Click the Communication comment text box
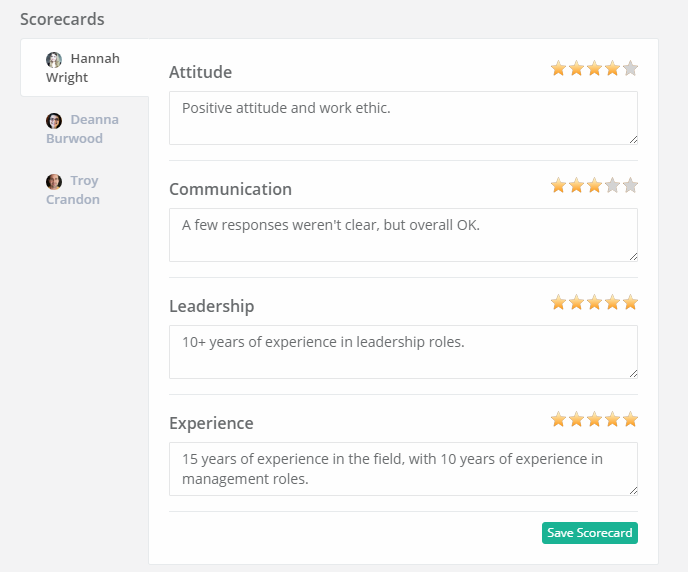The image size is (688, 572). [x=403, y=235]
